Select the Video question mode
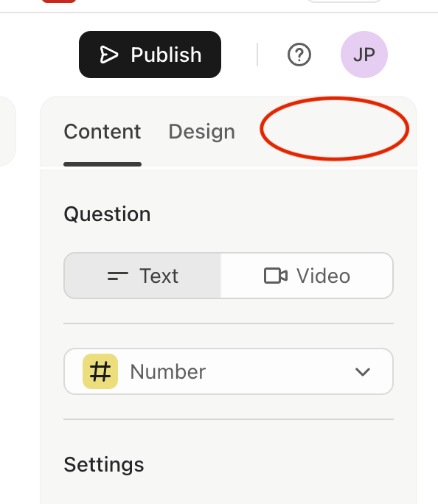 point(307,276)
